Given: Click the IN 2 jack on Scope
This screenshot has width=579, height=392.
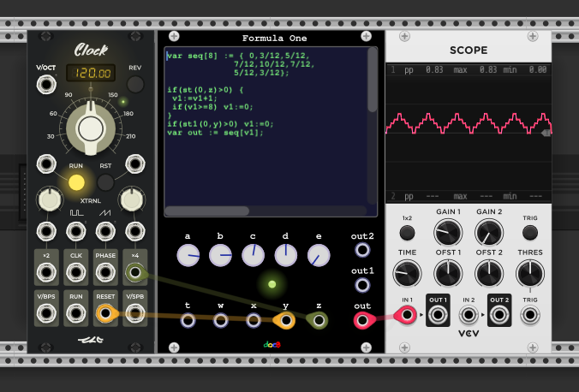Looking at the screenshot, I should [469, 315].
